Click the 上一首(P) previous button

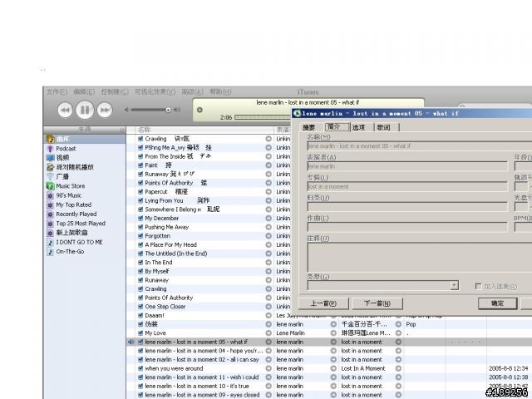click(323, 303)
